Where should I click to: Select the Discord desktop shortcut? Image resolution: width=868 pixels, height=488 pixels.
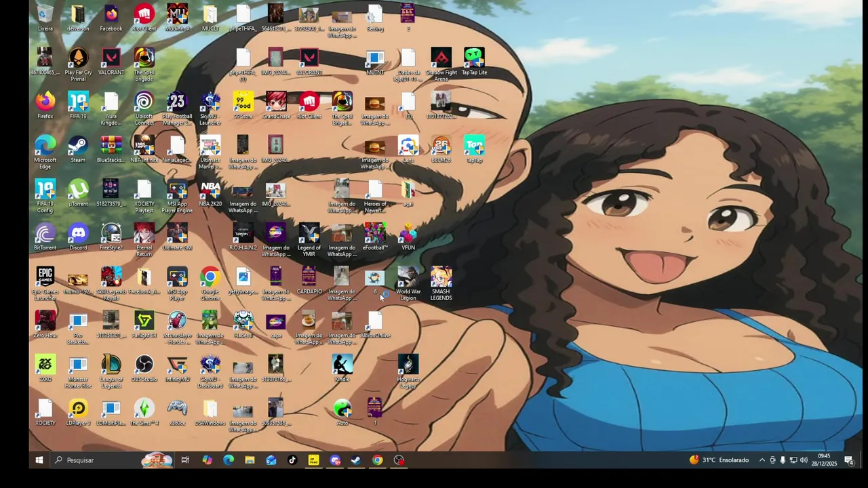[x=78, y=237]
